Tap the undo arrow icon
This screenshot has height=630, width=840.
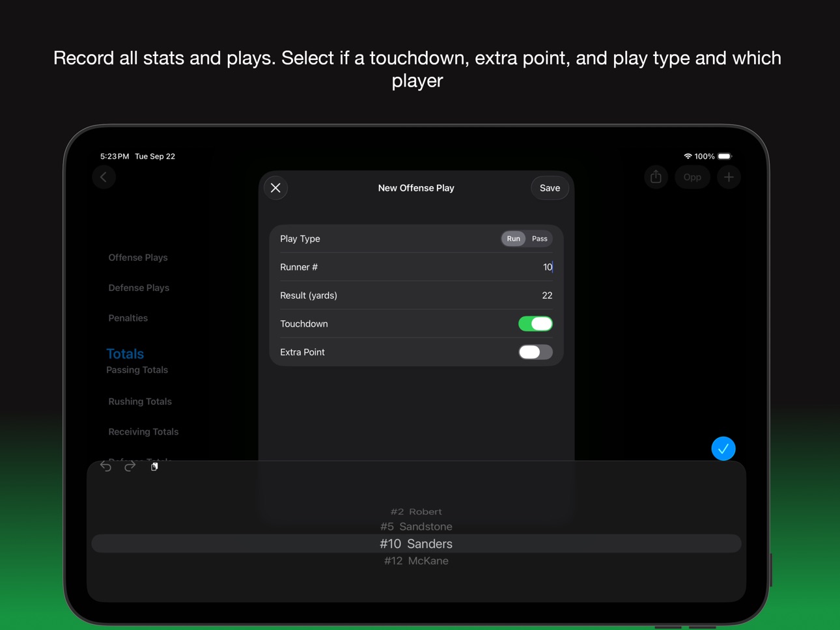coord(105,467)
